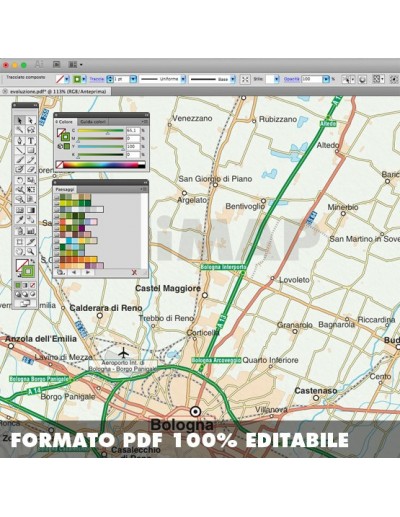Screen dimensions: 400x517
Task: Select the Direct Selection tool
Action: click(x=30, y=120)
